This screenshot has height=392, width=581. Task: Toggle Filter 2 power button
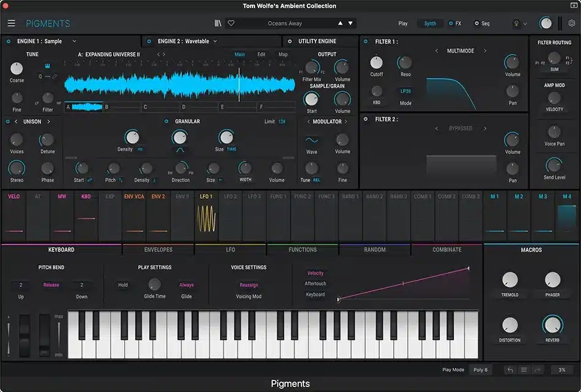pos(366,119)
